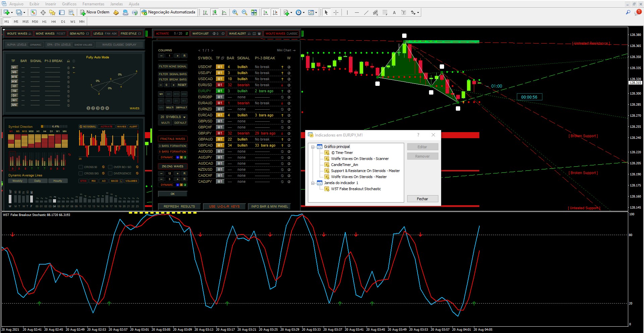Tile chart windows icon
The width and height of the screenshot is (644, 333).
point(254,12)
